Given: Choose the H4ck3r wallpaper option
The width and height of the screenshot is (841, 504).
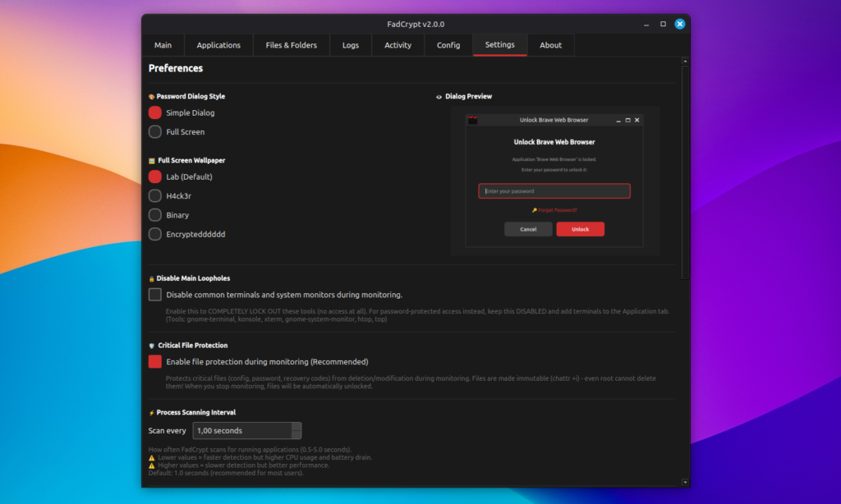Looking at the screenshot, I should point(155,196).
